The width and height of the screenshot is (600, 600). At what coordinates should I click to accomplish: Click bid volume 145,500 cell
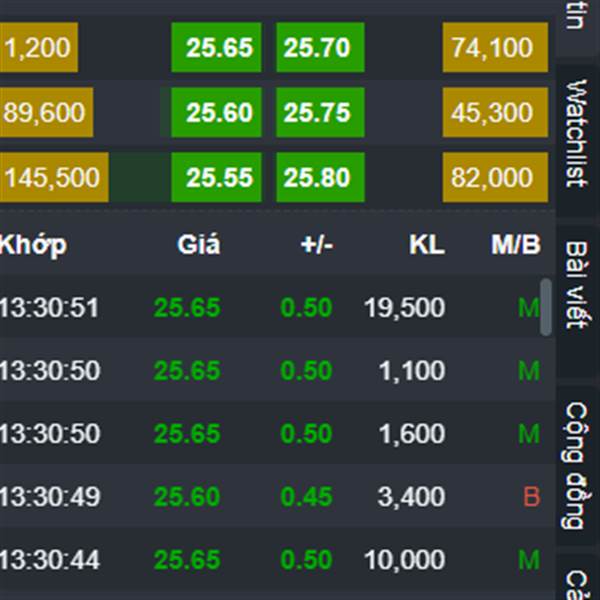54,177
